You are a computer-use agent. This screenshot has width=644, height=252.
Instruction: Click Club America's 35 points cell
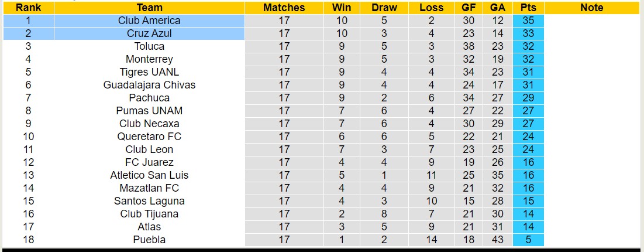[x=528, y=21]
